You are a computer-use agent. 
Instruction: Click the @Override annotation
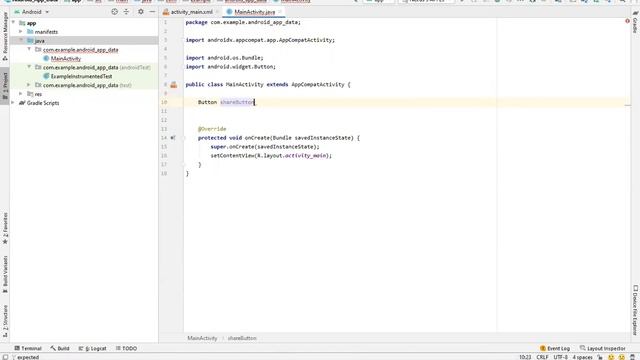(x=212, y=129)
